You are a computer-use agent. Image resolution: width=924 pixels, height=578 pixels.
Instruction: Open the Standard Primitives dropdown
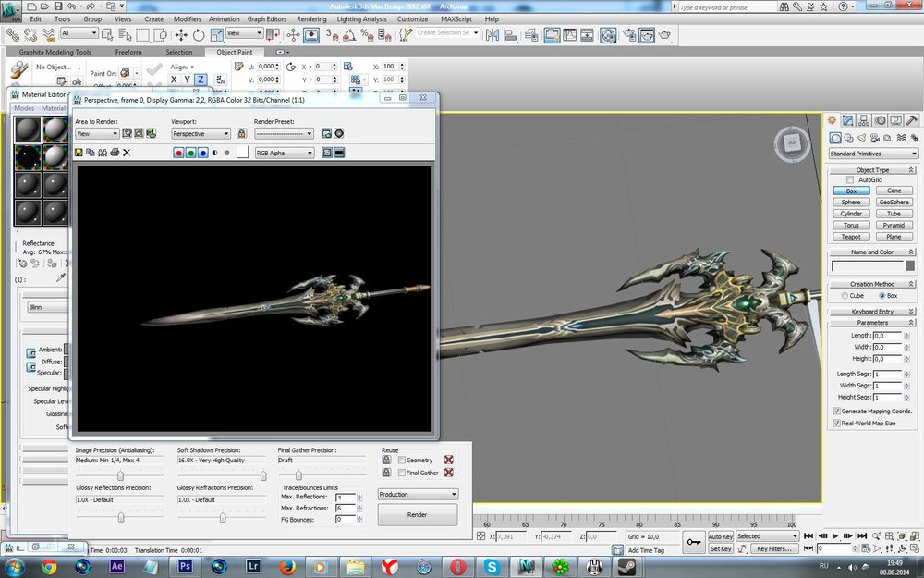click(872, 154)
